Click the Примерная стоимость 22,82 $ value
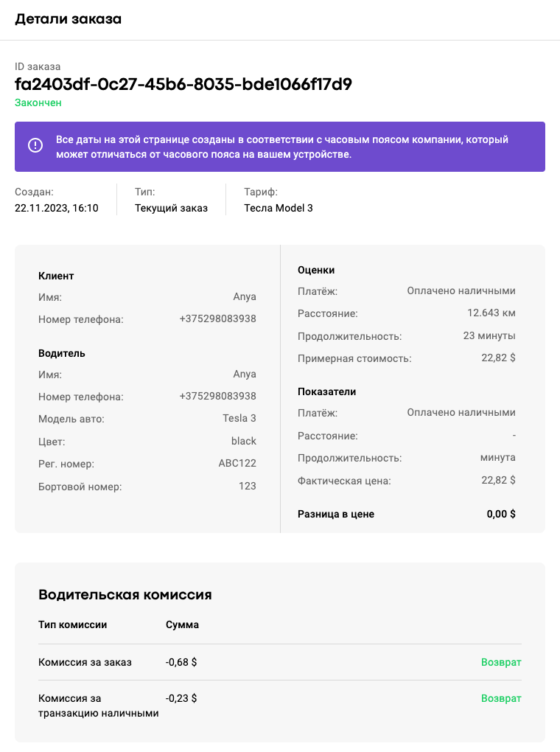Viewport: 560px width, 752px height. pyautogui.click(x=498, y=358)
